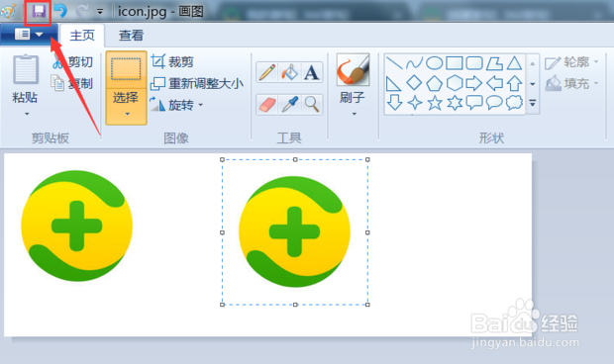Viewport: 614px width, 364px height.
Task: Select the Magnifier tool
Action: click(312, 105)
